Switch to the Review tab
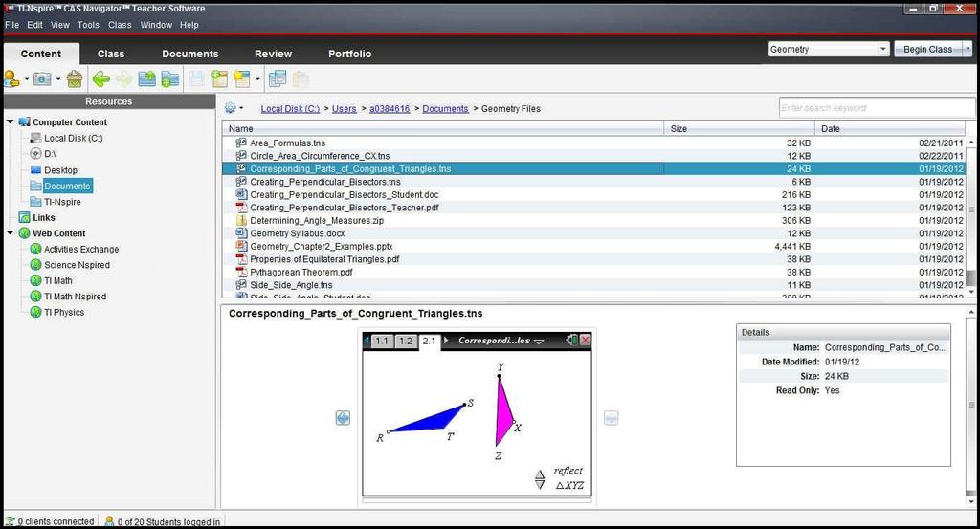Screen dimensions: 980x529 (x=273, y=54)
